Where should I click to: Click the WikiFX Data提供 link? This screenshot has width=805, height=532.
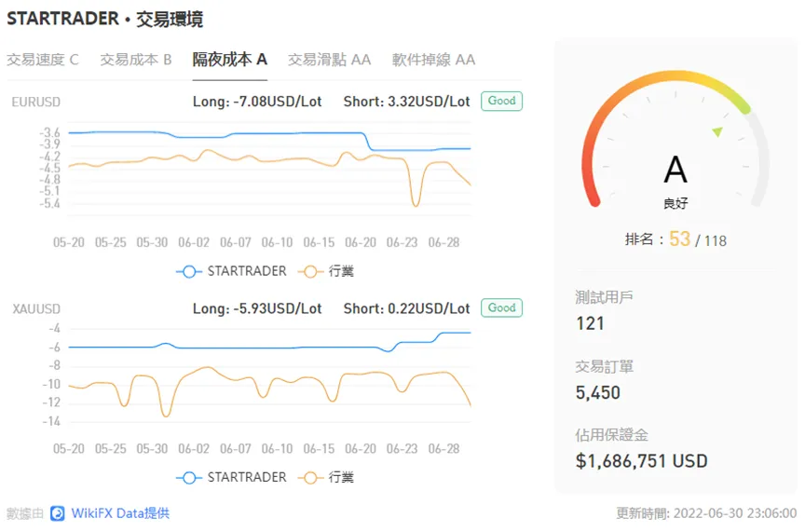click(120, 513)
